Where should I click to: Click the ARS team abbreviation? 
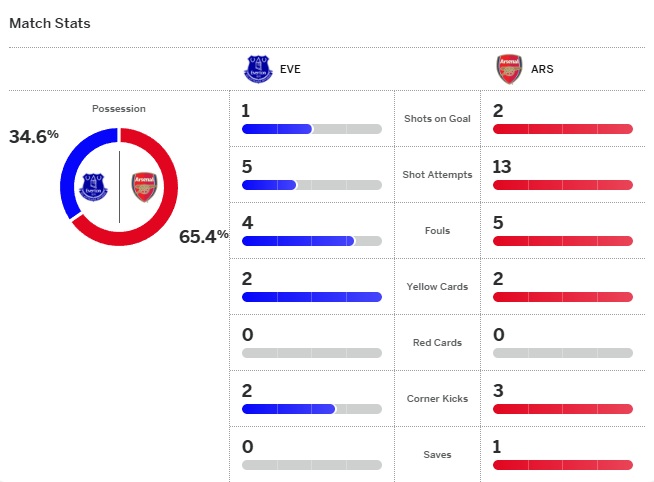542,70
